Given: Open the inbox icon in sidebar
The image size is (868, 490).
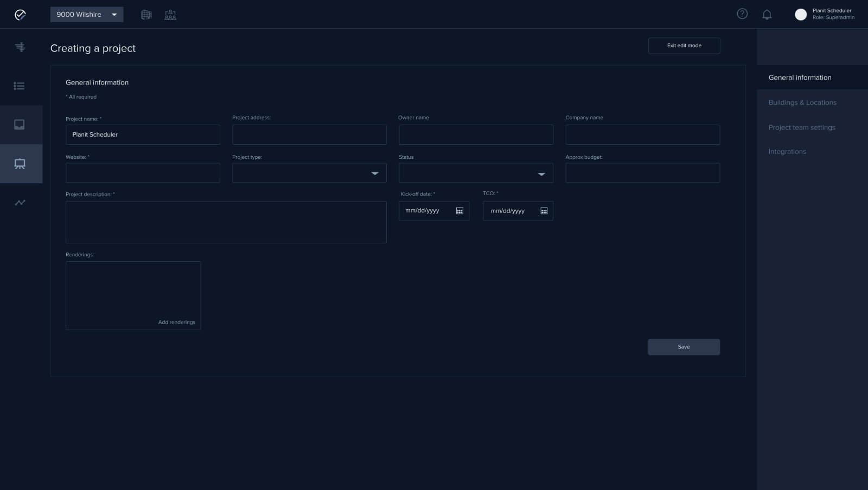Looking at the screenshot, I should [x=20, y=125].
